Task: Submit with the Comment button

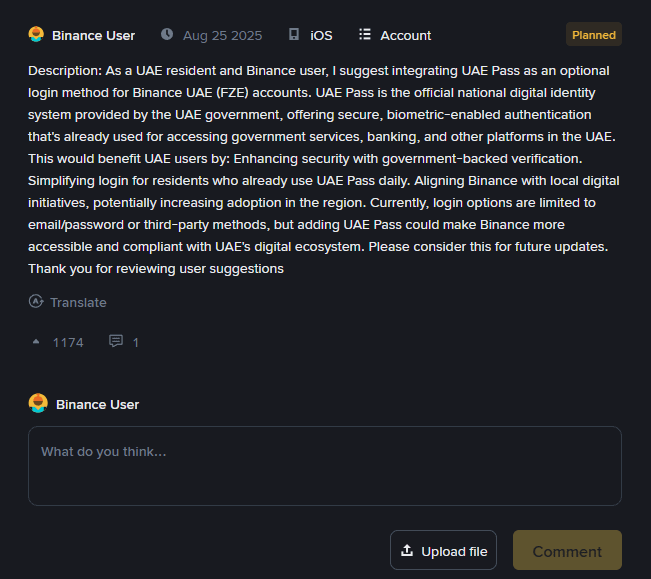Action: click(x=567, y=551)
